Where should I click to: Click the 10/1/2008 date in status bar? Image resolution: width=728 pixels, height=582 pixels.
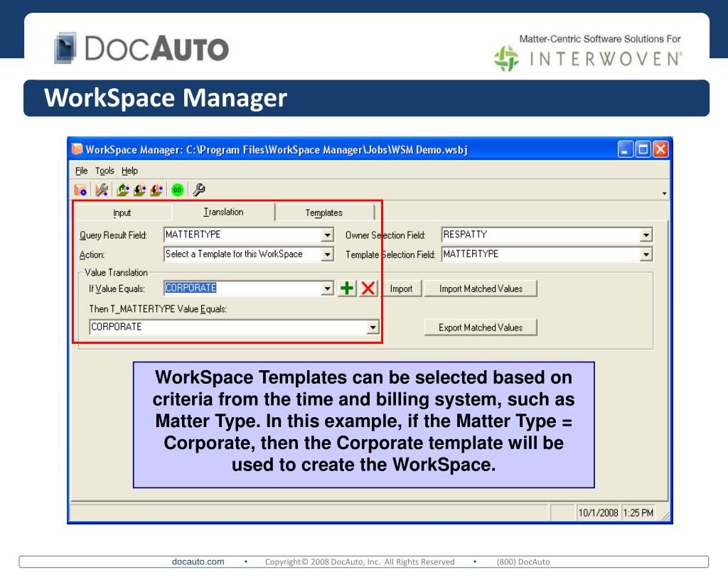click(598, 513)
